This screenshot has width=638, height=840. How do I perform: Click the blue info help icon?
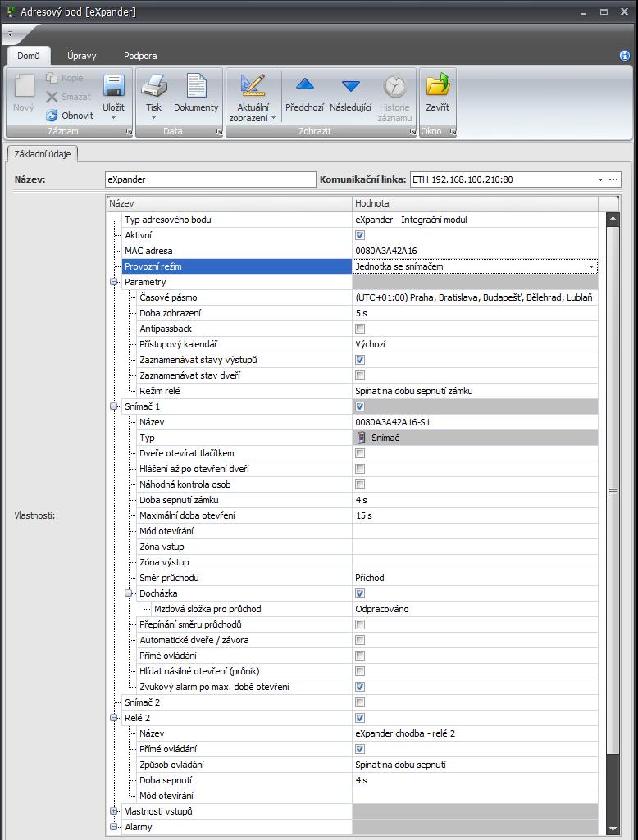click(625, 56)
